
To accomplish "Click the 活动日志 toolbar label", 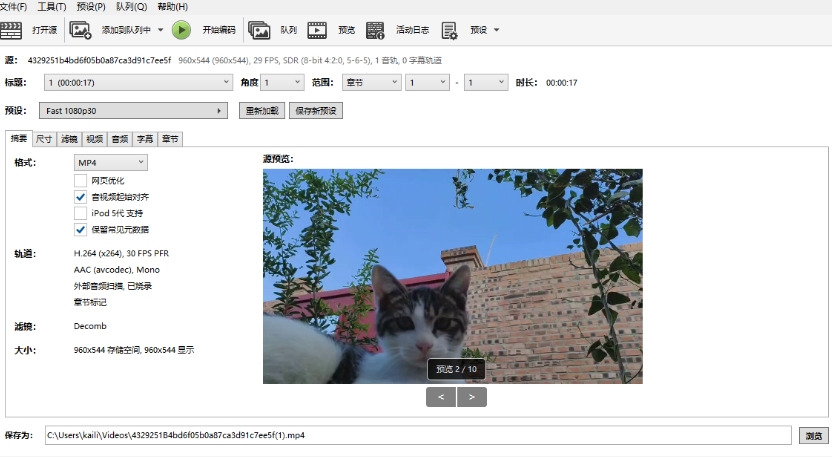I will pos(412,30).
